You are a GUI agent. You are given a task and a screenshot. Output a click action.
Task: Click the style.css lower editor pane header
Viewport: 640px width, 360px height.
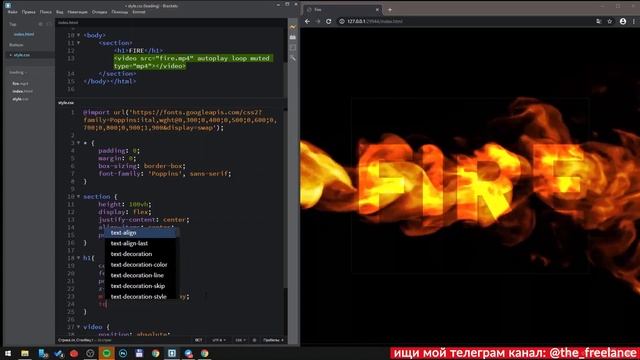point(66,103)
